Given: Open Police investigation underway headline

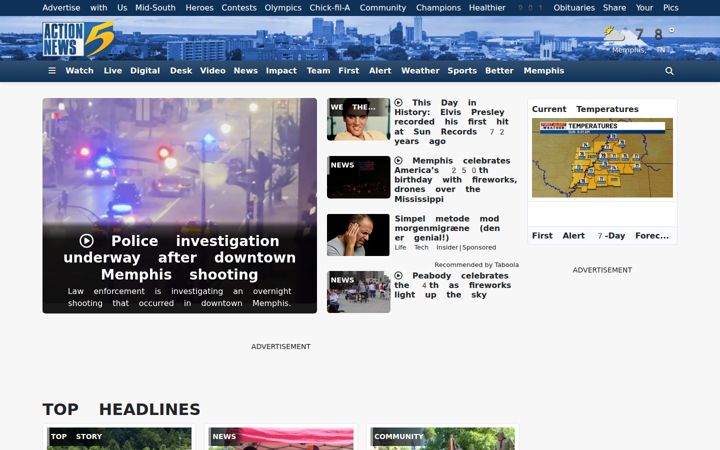Looking at the screenshot, I should click(180, 258).
